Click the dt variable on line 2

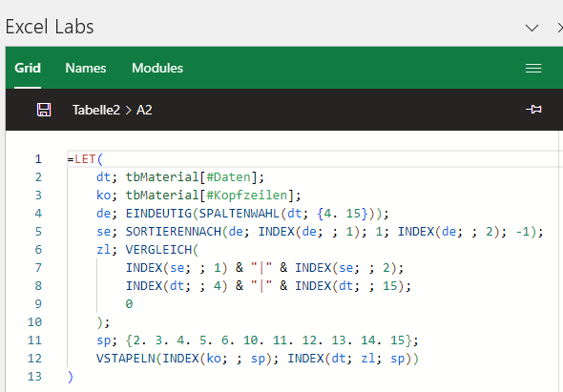click(x=103, y=177)
